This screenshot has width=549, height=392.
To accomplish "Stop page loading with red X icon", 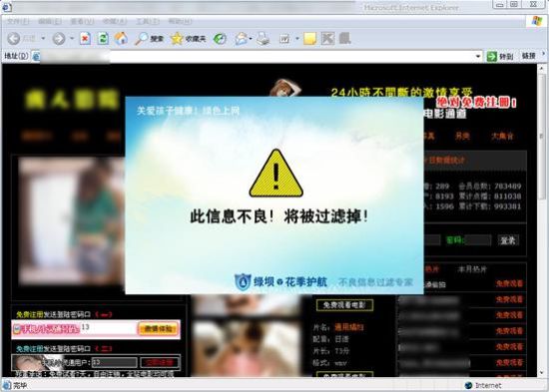I will click(85, 38).
